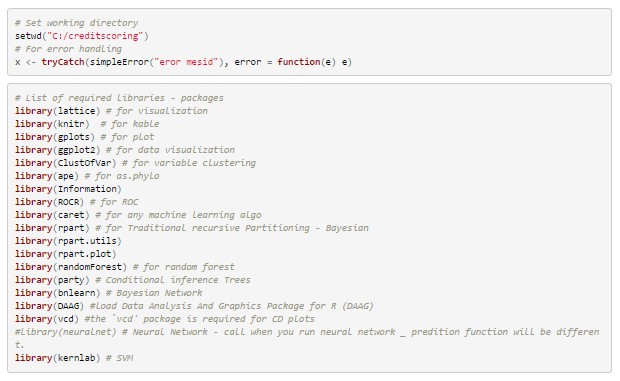Click on library(party) line
The height and width of the screenshot is (381, 620).
(x=132, y=280)
